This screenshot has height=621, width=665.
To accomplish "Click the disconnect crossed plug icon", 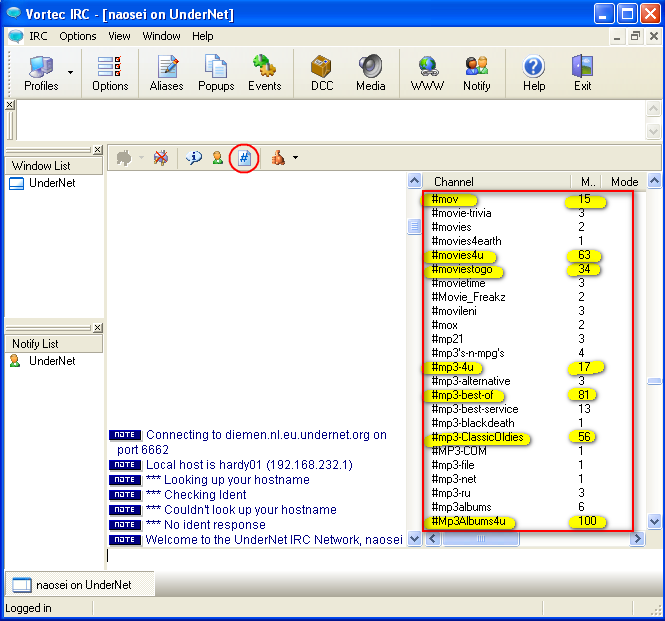I will point(161,158).
